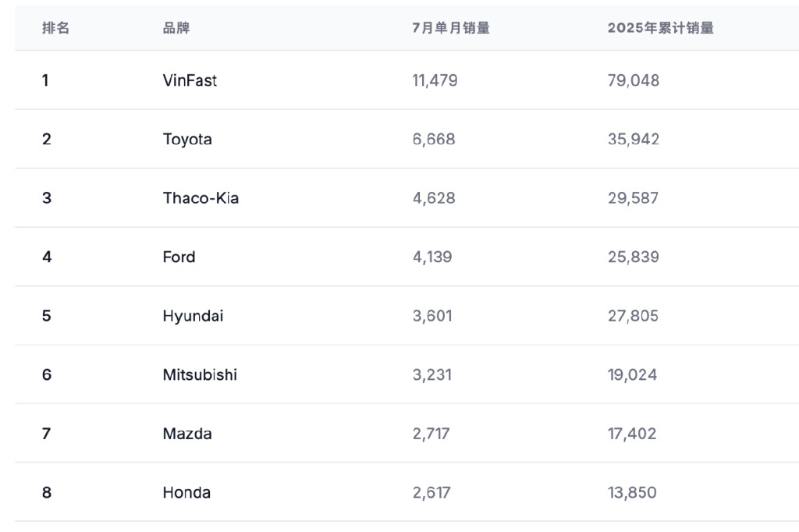Click Thaco-Kia monthly sales 4,628
This screenshot has width=799, height=532.
click(x=433, y=198)
